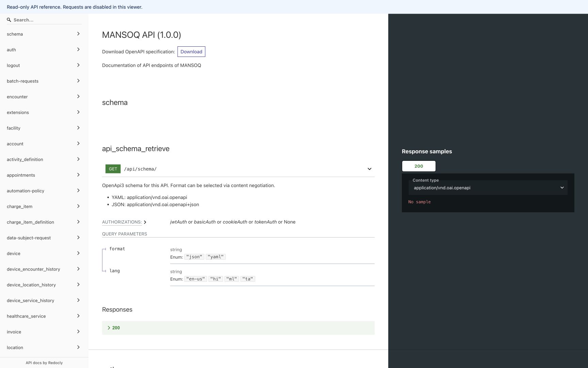Expand the device_location_history chevron arrow
The image size is (588, 368).
[x=78, y=285]
